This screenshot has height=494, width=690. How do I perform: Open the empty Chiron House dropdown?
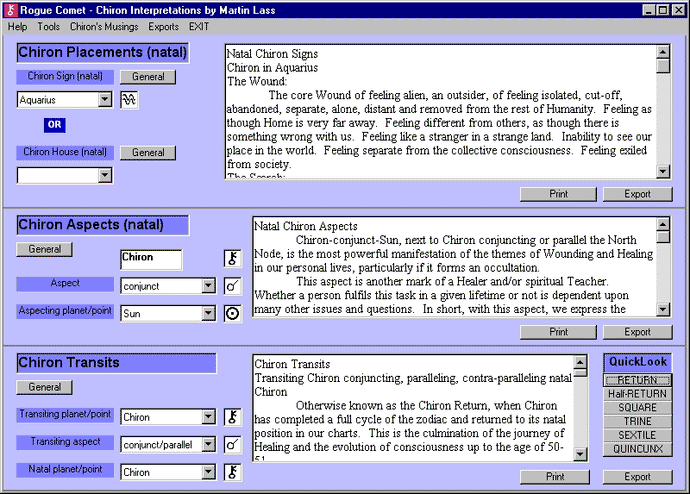104,176
